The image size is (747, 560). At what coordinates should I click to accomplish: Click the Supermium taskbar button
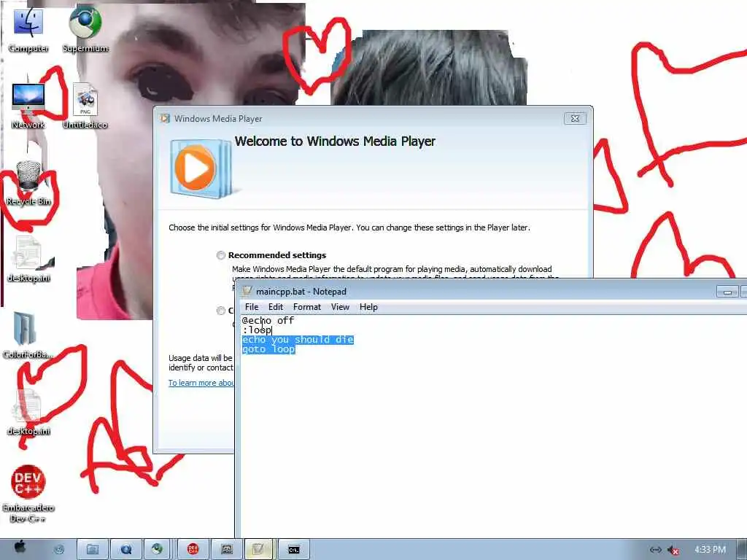pyautogui.click(x=158, y=550)
